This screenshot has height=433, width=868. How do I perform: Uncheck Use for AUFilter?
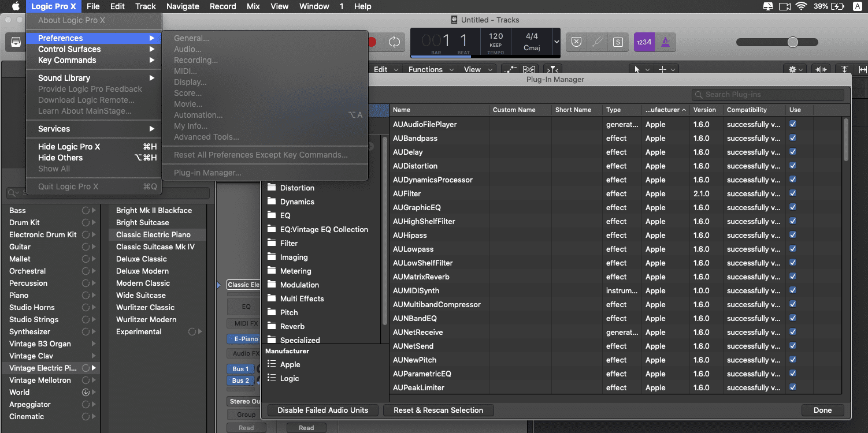point(793,193)
